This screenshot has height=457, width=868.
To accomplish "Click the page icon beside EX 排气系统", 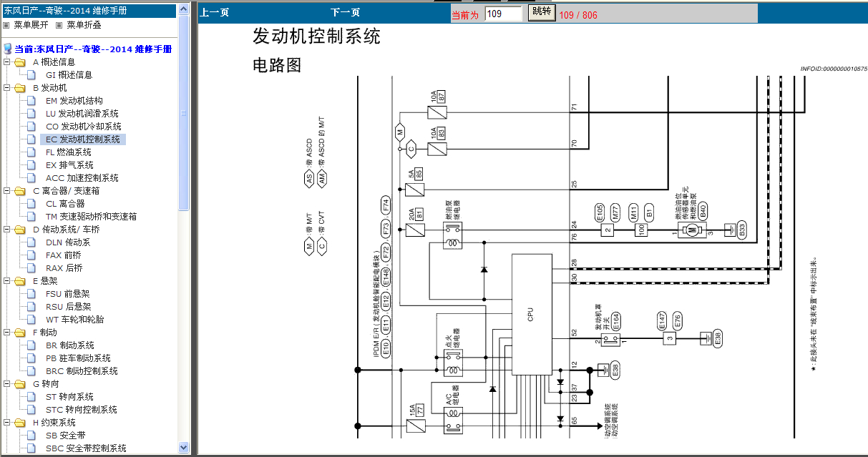I will point(31,165).
